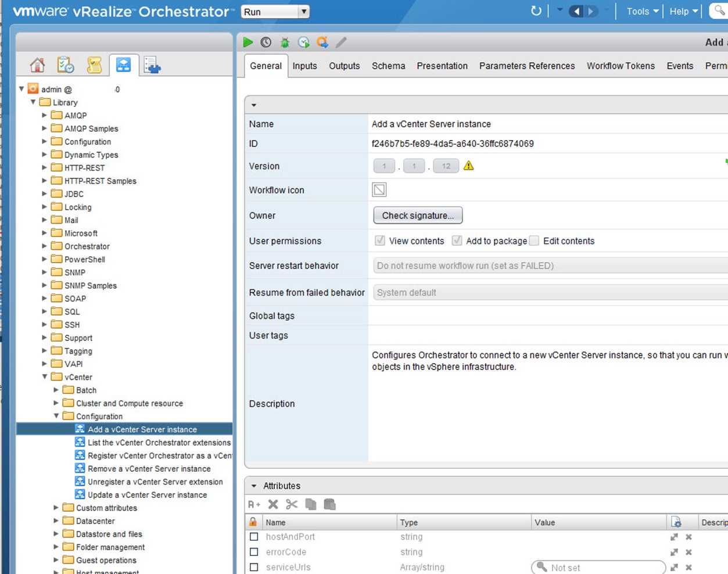Click the schedule workflow clock icon
Viewport: 728px width, 574px height.
tap(266, 42)
